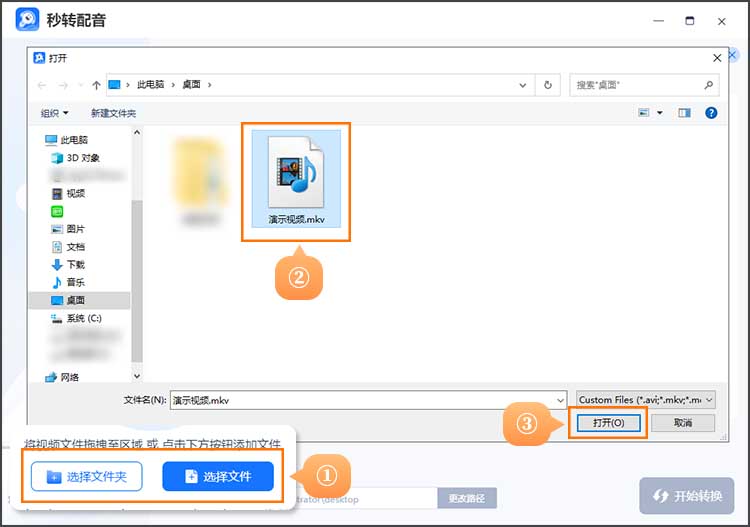The width and height of the screenshot is (750, 527).
Task: Open 下载 folder in the sidebar
Action: 75,265
